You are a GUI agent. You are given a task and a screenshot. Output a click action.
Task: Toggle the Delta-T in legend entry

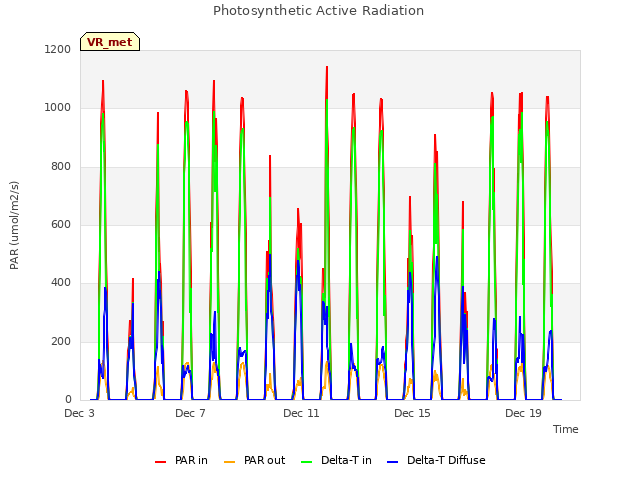[x=336, y=460]
